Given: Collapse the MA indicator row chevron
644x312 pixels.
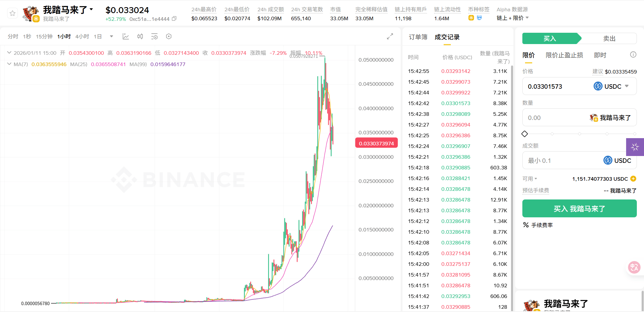Looking at the screenshot, I should point(9,64).
